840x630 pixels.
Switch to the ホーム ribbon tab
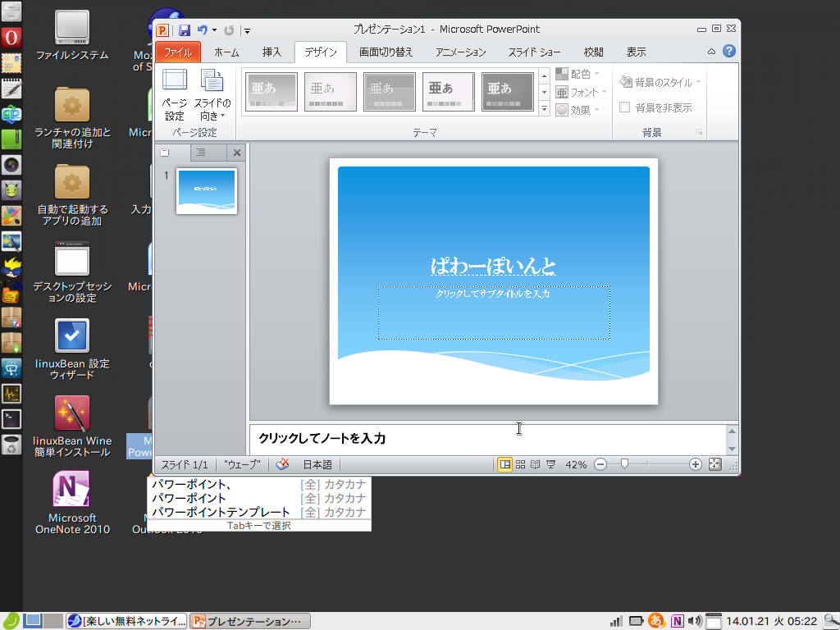coord(226,52)
